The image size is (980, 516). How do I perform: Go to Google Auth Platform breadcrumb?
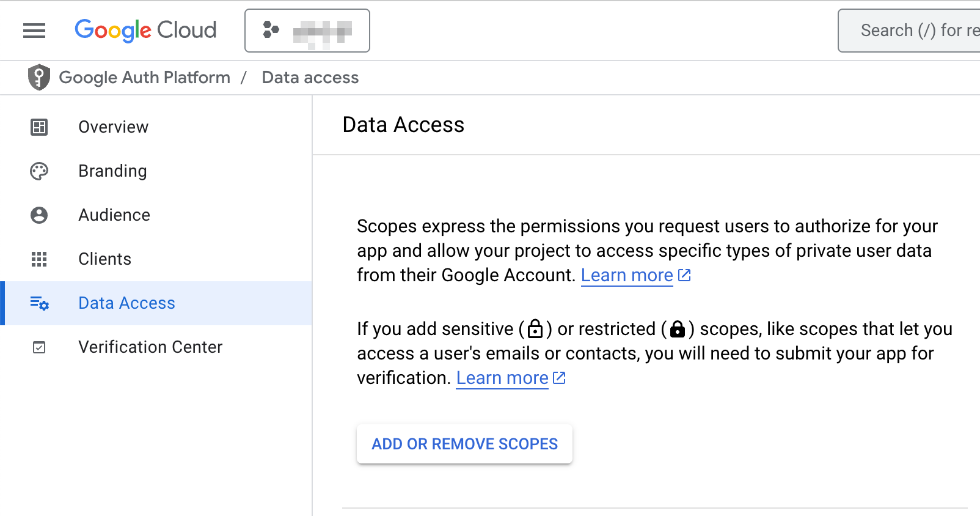(x=145, y=78)
